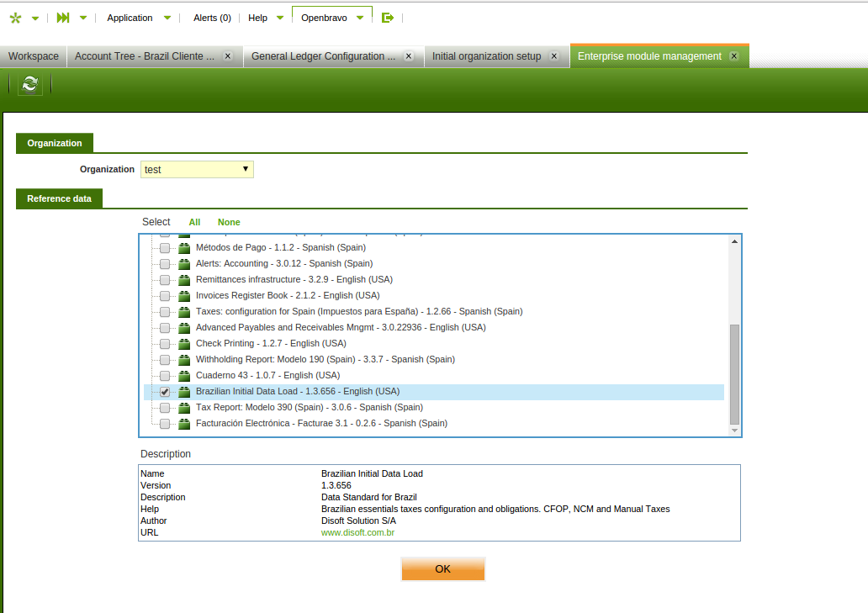Open the www.disoft.com.br link
Screen dimensions: 868x613
click(357, 533)
